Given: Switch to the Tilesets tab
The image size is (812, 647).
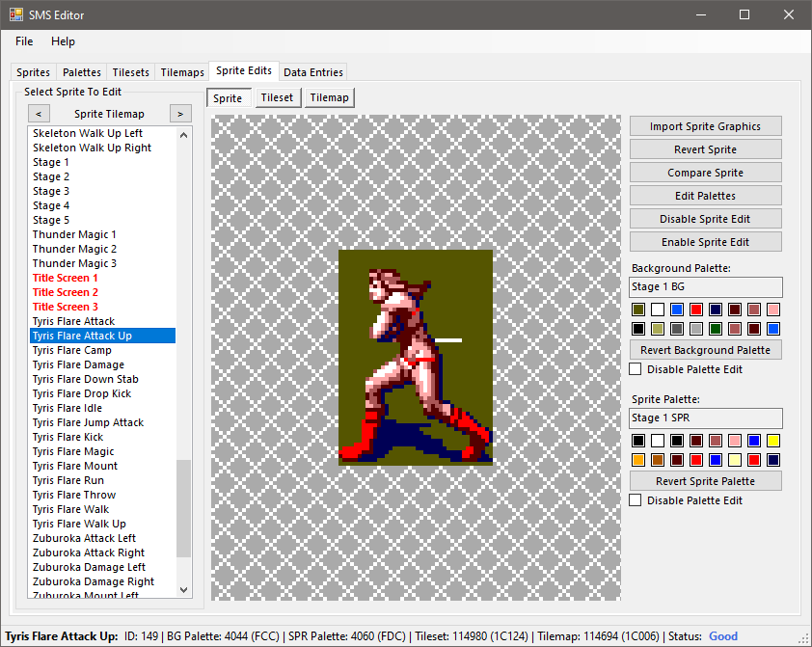Looking at the screenshot, I should click(130, 72).
